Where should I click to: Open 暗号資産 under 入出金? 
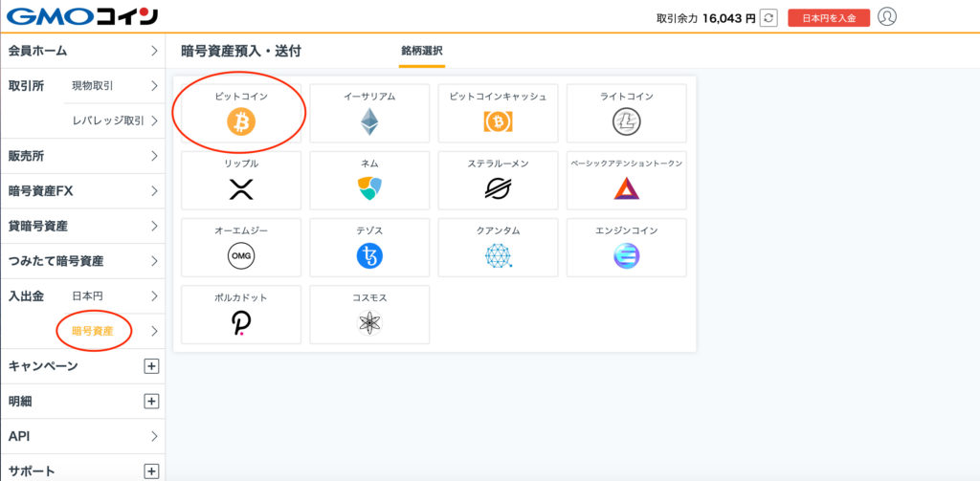[x=113, y=331]
